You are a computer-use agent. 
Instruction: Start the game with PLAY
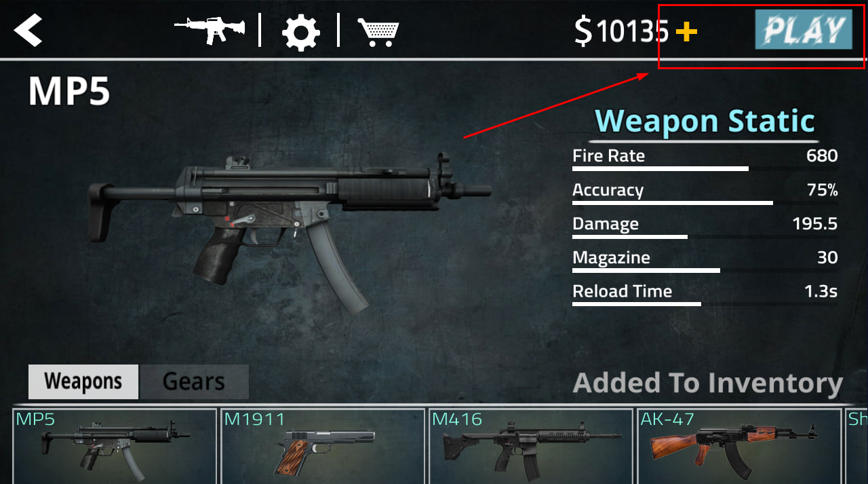click(804, 29)
